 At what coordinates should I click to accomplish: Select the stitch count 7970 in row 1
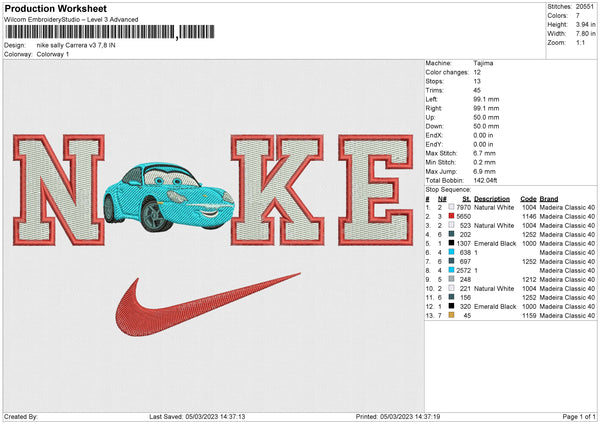pyautogui.click(x=464, y=207)
